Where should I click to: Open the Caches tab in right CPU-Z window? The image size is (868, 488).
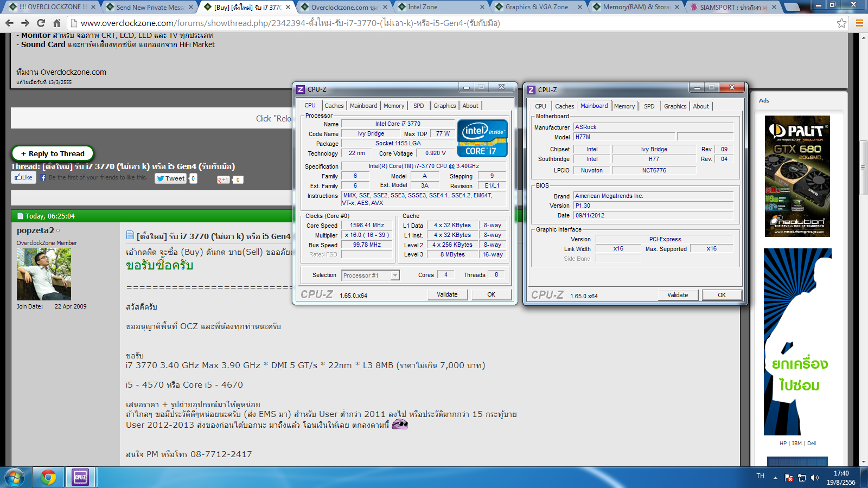click(x=565, y=106)
